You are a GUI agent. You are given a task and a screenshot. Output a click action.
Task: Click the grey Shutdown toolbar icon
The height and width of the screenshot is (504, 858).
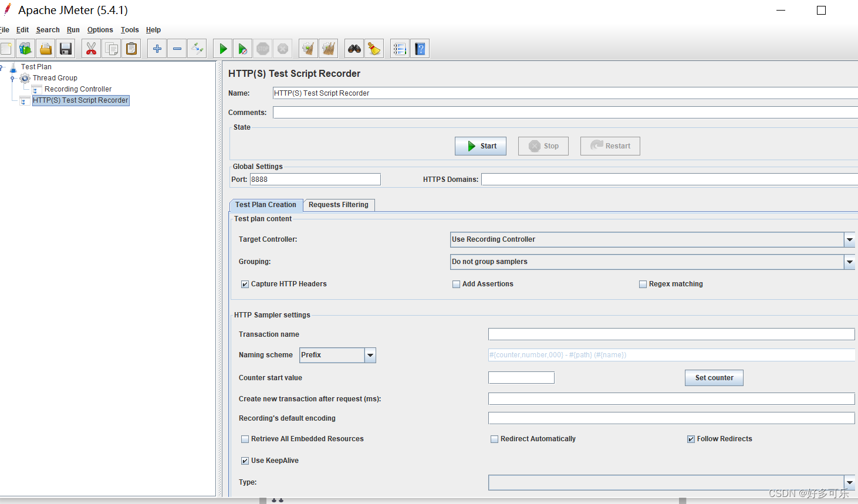click(x=283, y=49)
